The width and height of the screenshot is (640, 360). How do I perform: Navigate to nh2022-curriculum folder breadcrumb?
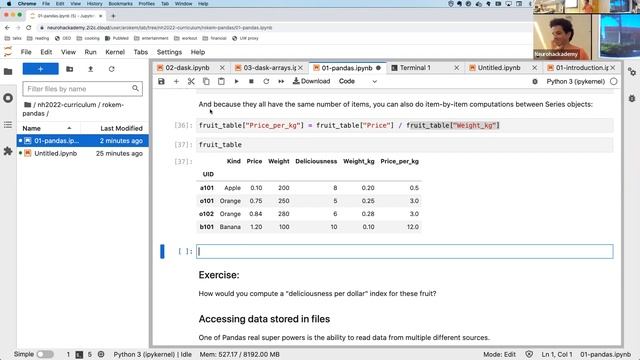click(67, 105)
